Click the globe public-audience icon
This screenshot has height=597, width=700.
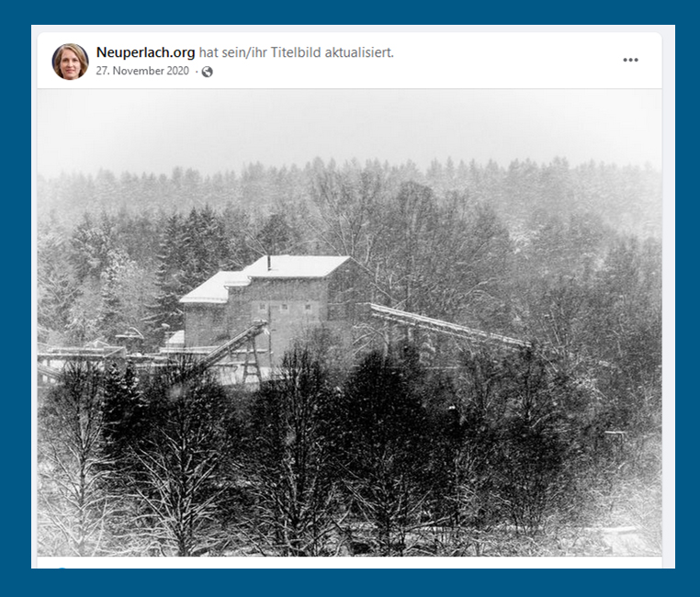point(207,72)
